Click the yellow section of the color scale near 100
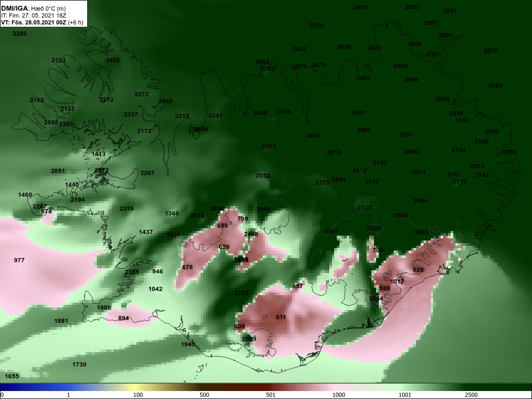 (x=136, y=387)
